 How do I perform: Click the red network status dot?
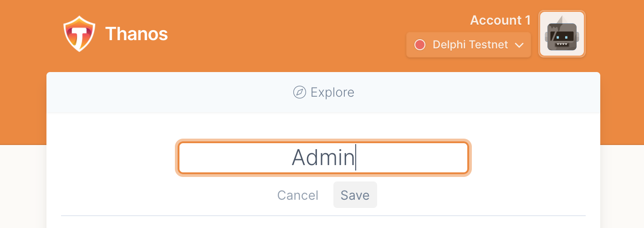pyautogui.click(x=420, y=45)
